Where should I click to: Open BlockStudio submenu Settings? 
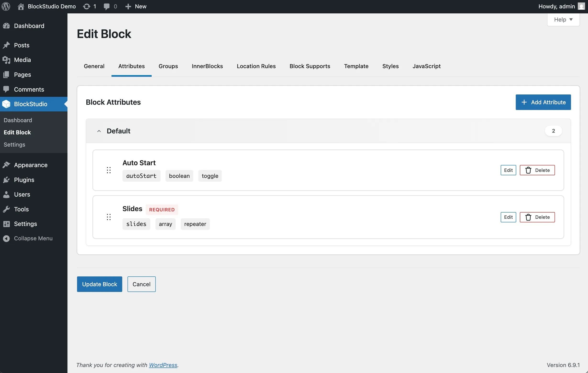[14, 144]
